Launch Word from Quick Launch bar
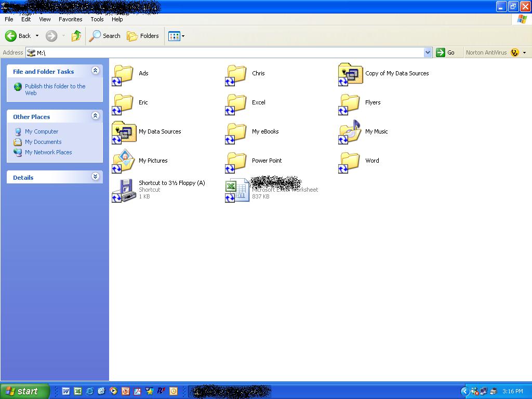532x399 pixels. 66,391
